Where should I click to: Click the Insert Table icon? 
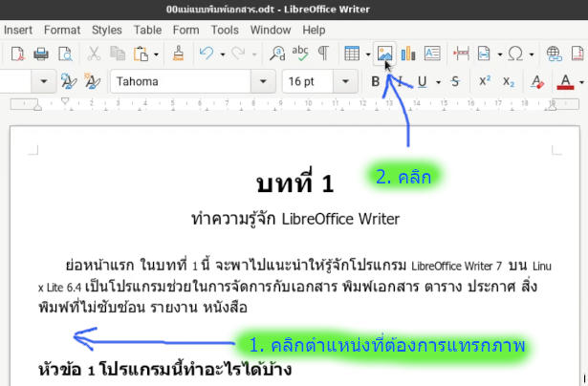352,54
